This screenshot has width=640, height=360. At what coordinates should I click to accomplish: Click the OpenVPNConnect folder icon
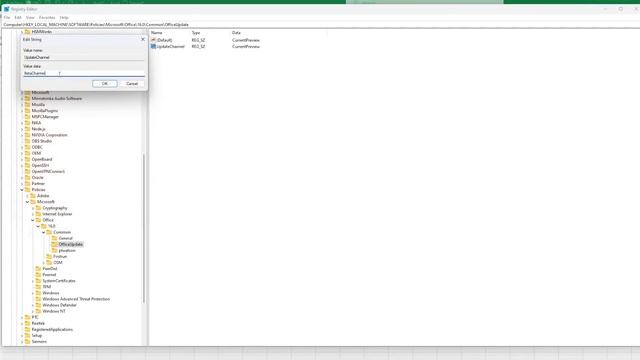click(x=27, y=171)
